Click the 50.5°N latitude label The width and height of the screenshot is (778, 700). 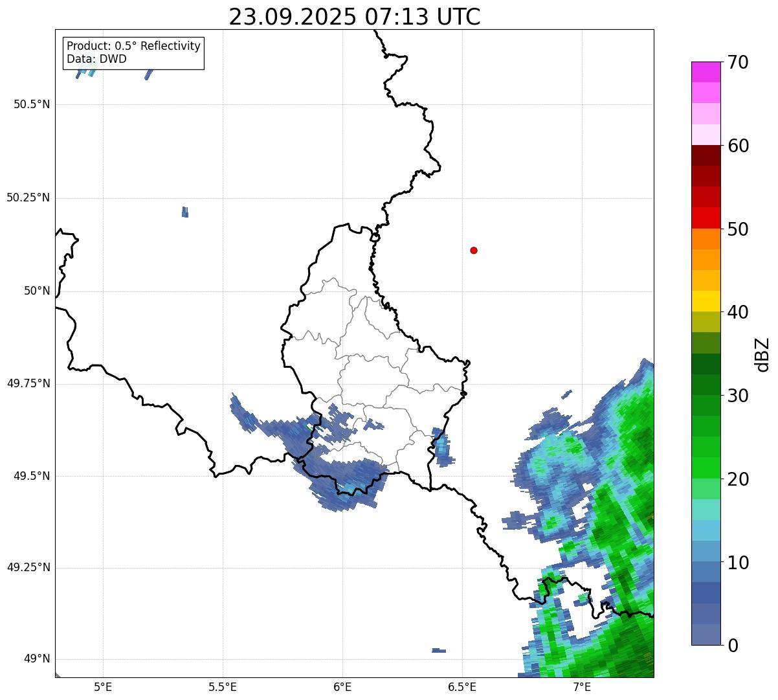[32, 104]
